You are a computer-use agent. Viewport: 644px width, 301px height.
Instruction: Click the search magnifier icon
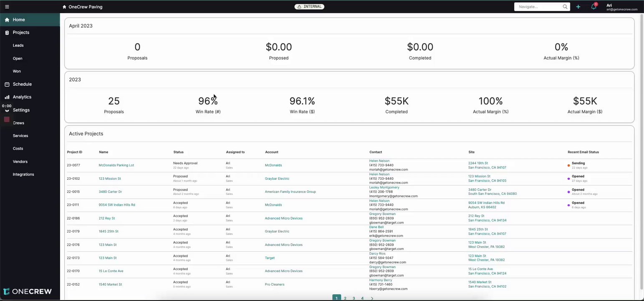(x=565, y=7)
